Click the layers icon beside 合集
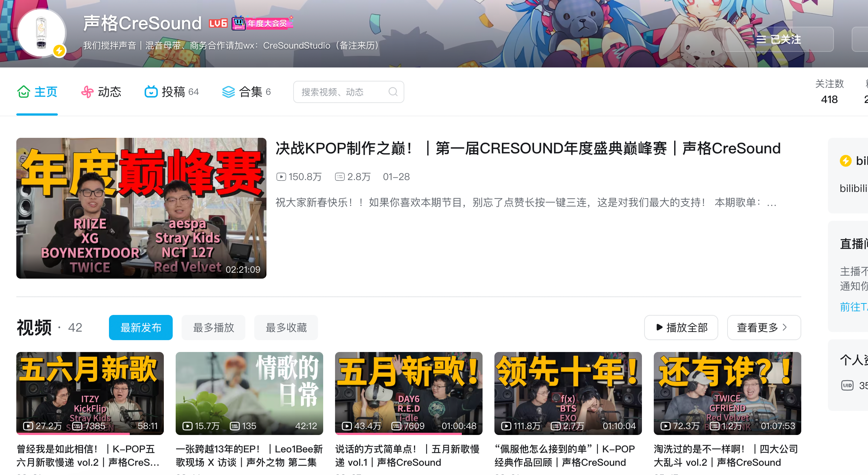This screenshot has height=475, width=868. tap(228, 92)
